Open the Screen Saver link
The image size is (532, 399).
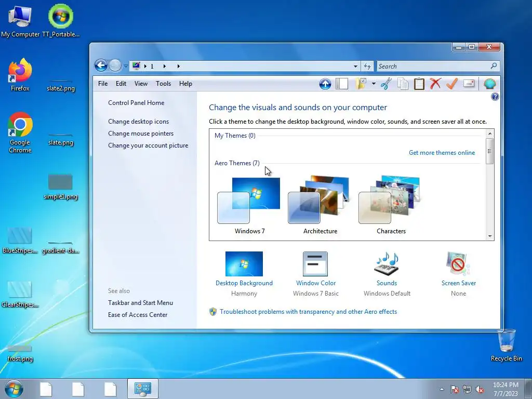[458, 283]
